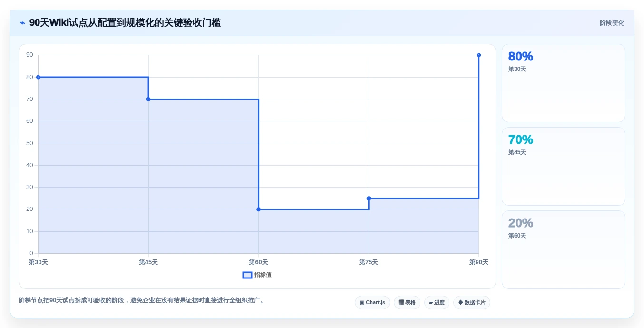Viewport: 644px width, 328px height.
Task: Click the data point at 第60天 (20)
Action: (258, 209)
